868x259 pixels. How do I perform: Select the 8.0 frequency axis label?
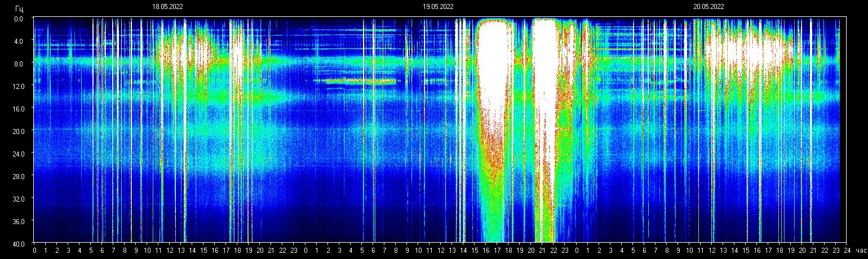point(19,64)
